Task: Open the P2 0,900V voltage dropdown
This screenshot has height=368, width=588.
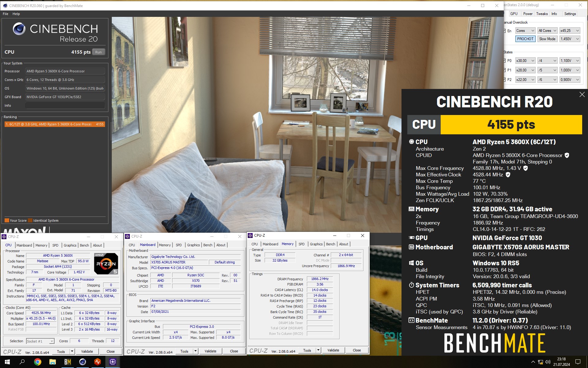Action: coord(570,80)
